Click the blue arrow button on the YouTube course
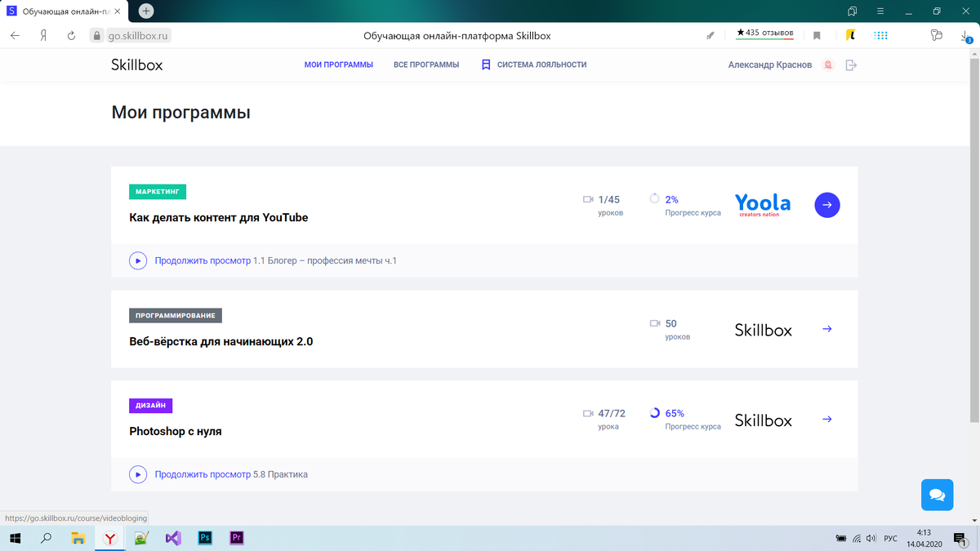The height and width of the screenshot is (551, 980). tap(826, 205)
